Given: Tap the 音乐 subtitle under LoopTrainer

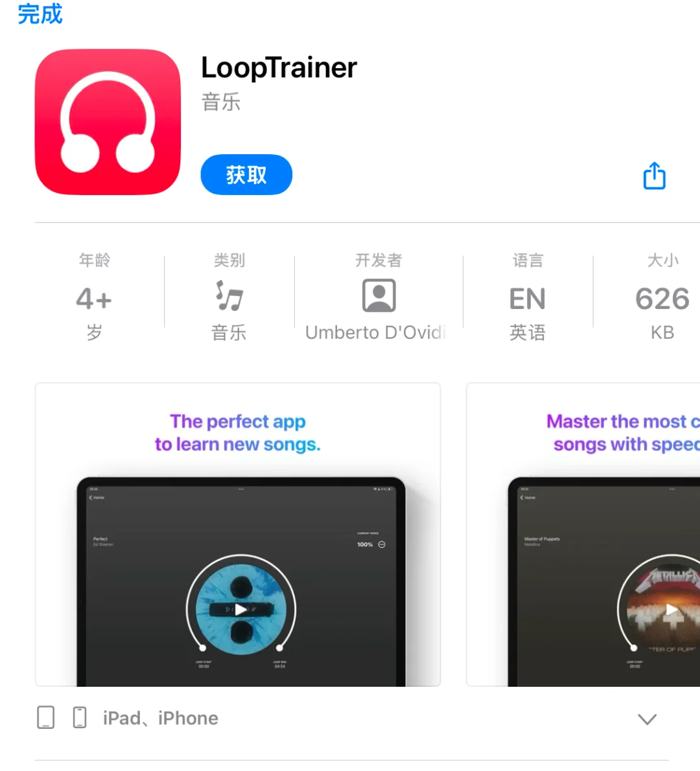Looking at the screenshot, I should pos(221,102).
